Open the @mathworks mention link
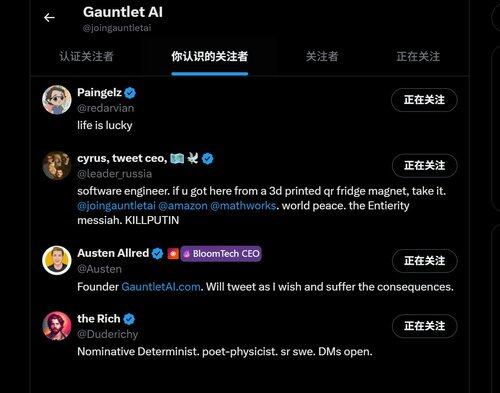 [243, 206]
